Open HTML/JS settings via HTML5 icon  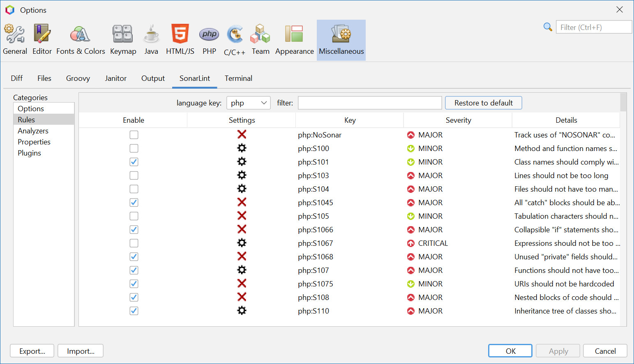pyautogui.click(x=180, y=39)
